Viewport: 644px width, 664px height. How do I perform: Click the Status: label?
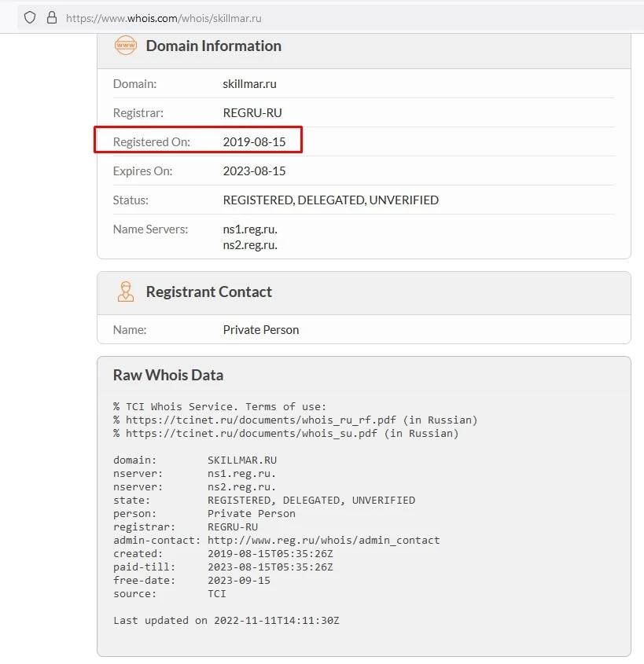click(131, 200)
